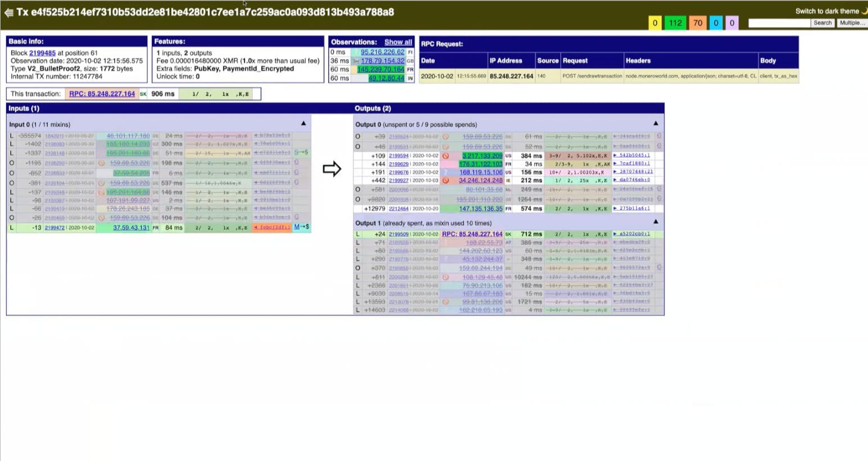Focus the search text field
The width and height of the screenshot is (868, 461).
(779, 23)
